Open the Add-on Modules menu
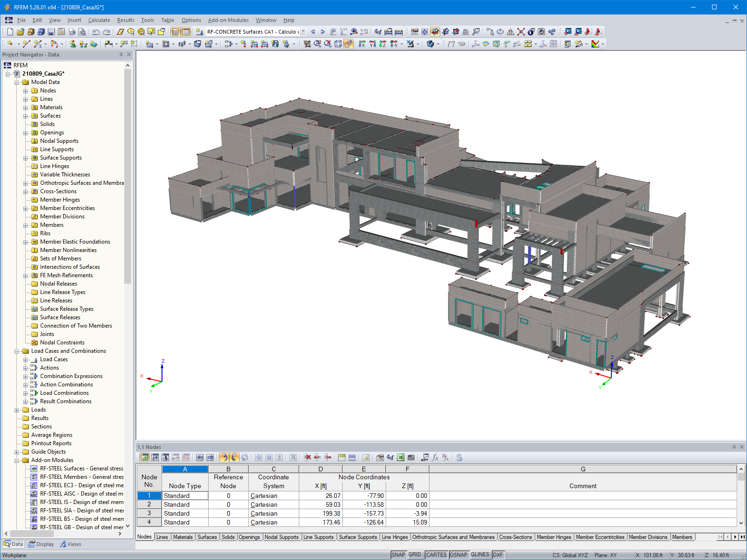Viewport: 747px width, 560px height. (228, 20)
